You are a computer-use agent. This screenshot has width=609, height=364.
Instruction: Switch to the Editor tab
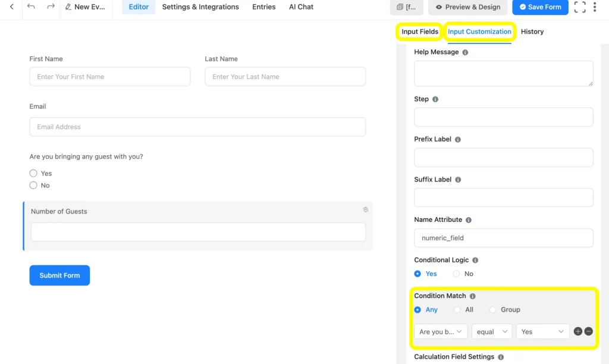(x=139, y=7)
